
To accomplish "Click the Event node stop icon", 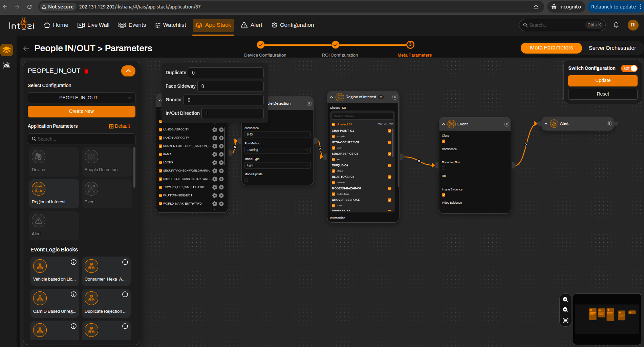I will (x=507, y=124).
